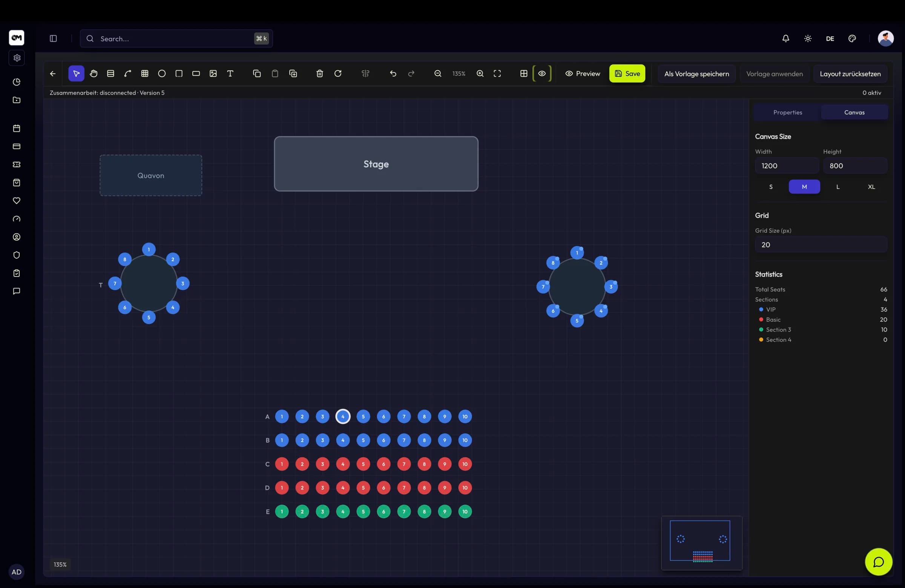Select the pointer selection tool
Image resolution: width=905 pixels, height=588 pixels.
77,74
